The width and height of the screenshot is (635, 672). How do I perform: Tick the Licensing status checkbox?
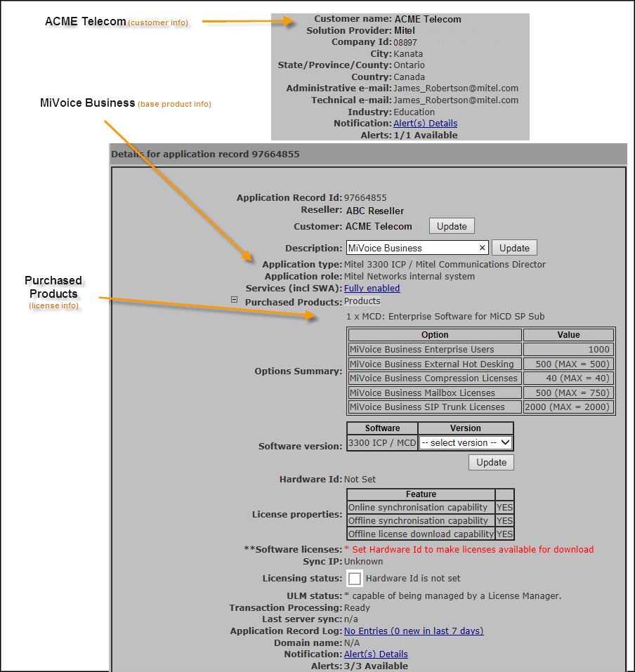coord(354,578)
